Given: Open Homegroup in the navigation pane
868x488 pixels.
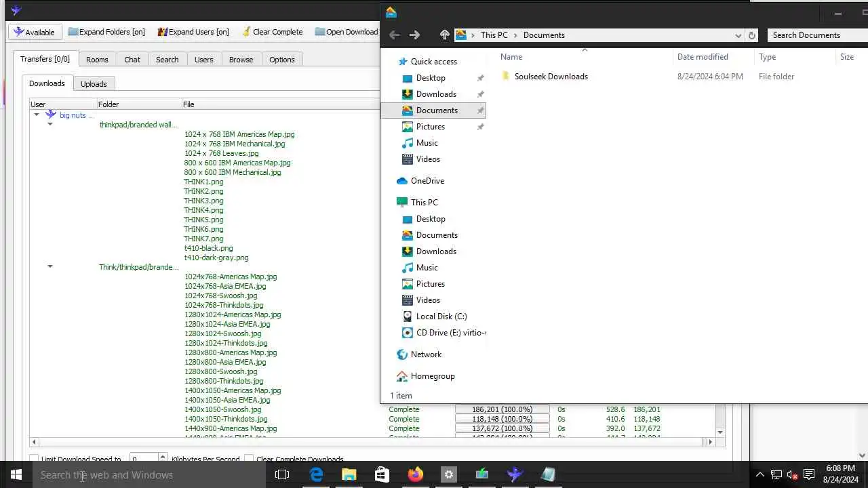Looking at the screenshot, I should pos(433,376).
